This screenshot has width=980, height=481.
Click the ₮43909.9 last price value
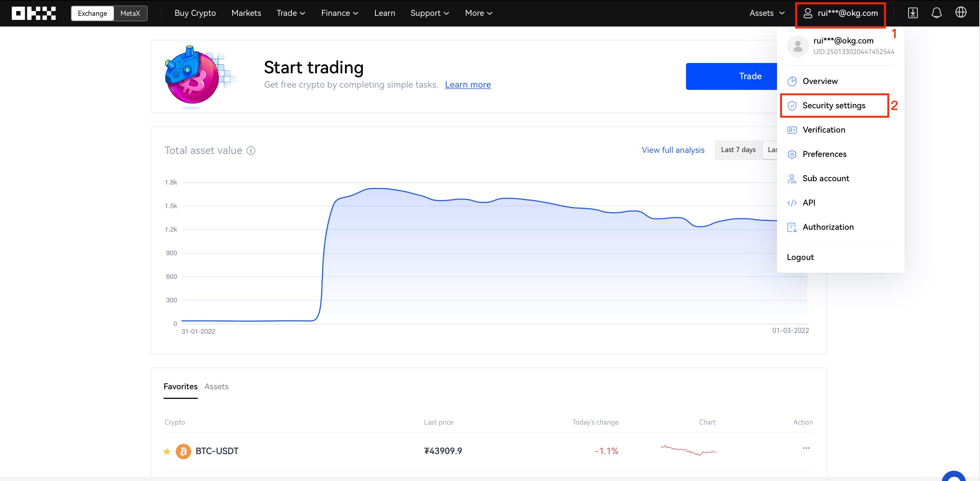pos(443,451)
